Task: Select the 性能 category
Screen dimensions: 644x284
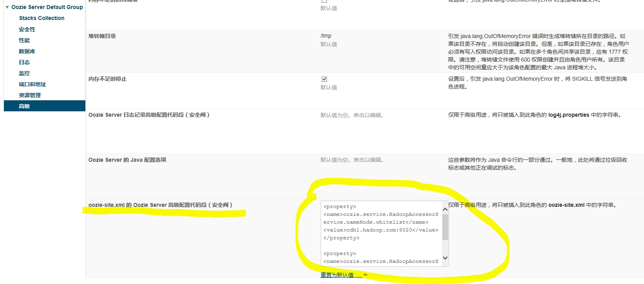Action: (24, 40)
